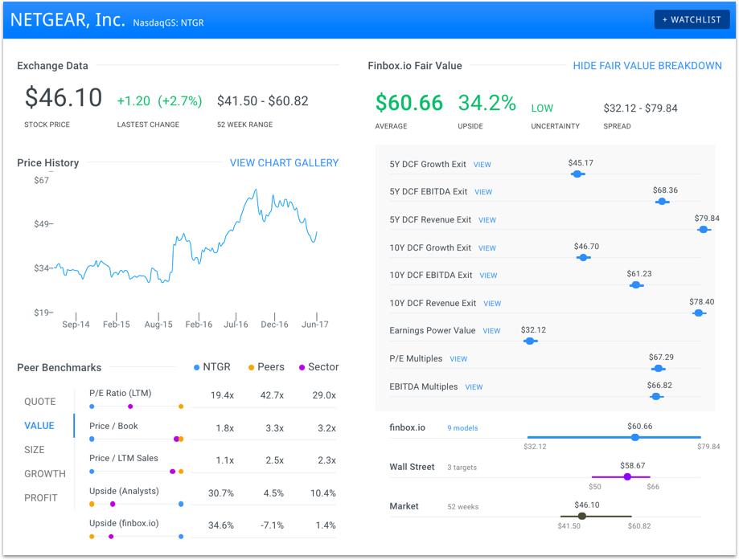The height and width of the screenshot is (560, 739).
Task: Click the price history line chart
Action: [x=187, y=235]
